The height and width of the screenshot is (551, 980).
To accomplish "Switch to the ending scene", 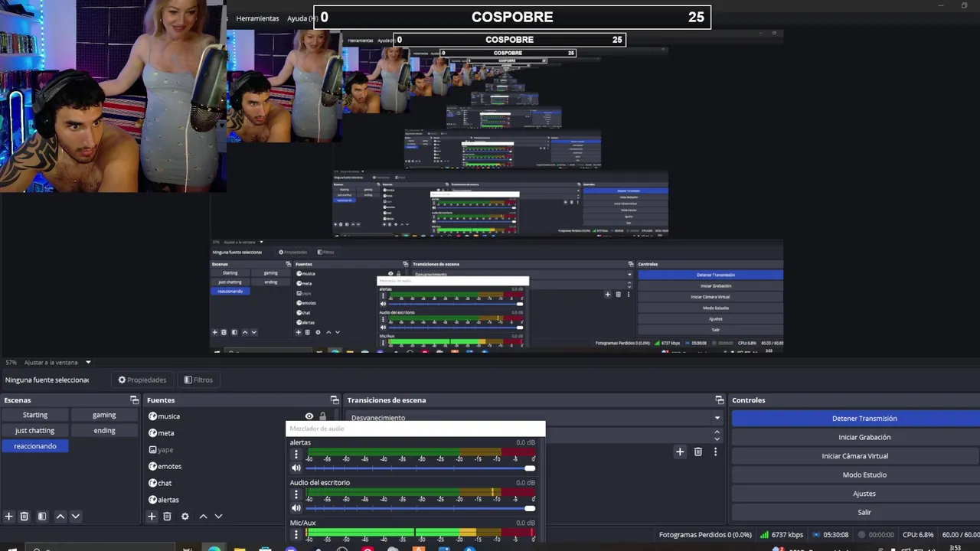I will 104,430.
